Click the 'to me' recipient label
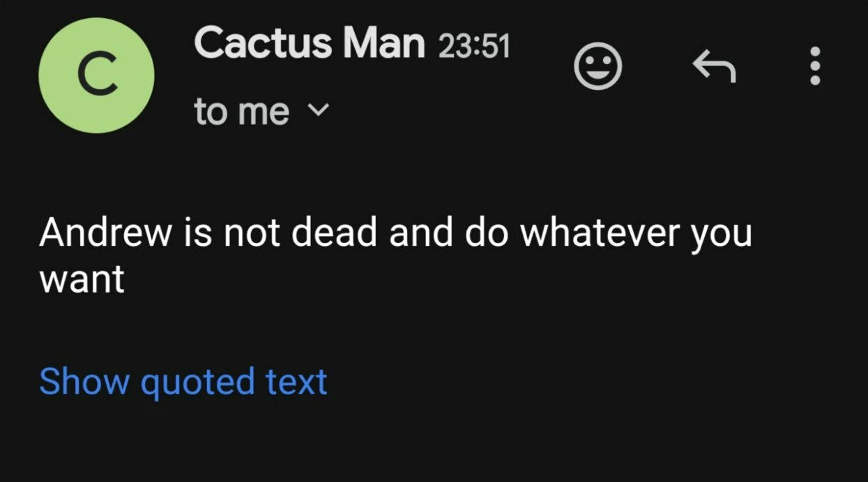This screenshot has height=482, width=868. tap(241, 111)
